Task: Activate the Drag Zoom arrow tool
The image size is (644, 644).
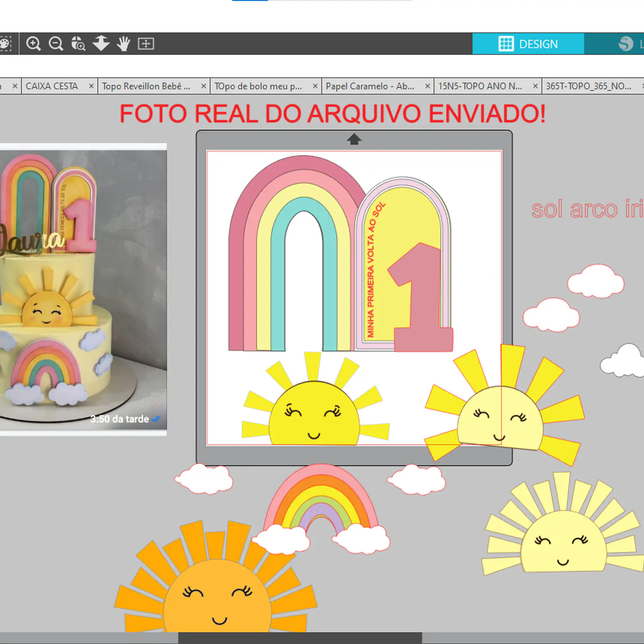Action: (x=101, y=43)
